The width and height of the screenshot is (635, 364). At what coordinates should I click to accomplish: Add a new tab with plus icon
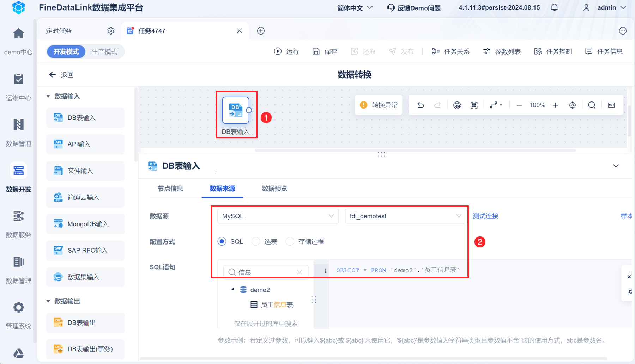[261, 31]
